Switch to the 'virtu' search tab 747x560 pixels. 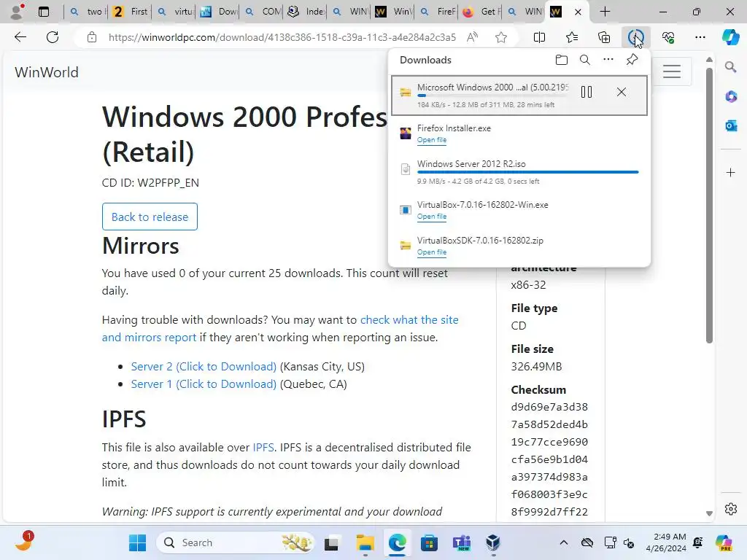pyautogui.click(x=174, y=12)
